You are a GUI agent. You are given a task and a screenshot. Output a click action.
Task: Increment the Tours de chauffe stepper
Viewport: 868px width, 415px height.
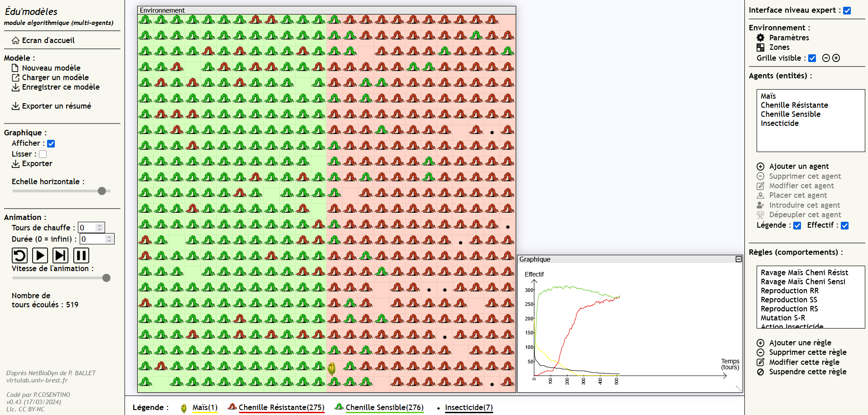tap(100, 225)
